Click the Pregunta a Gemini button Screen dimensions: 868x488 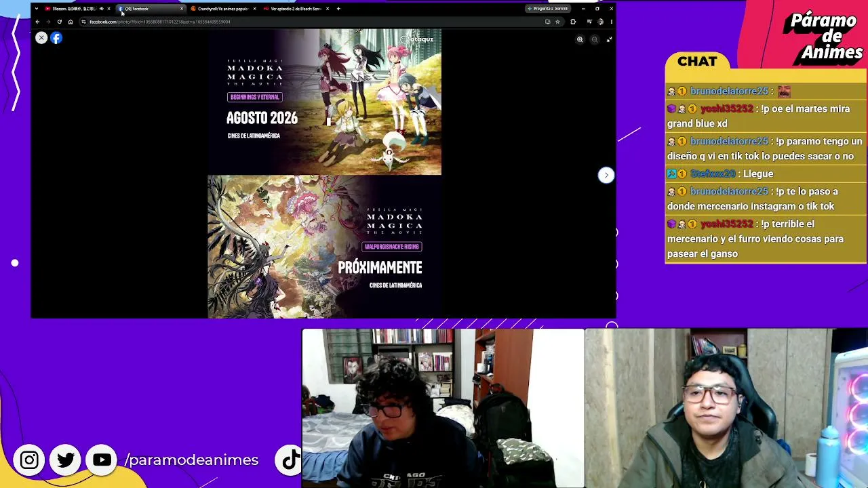coord(547,9)
